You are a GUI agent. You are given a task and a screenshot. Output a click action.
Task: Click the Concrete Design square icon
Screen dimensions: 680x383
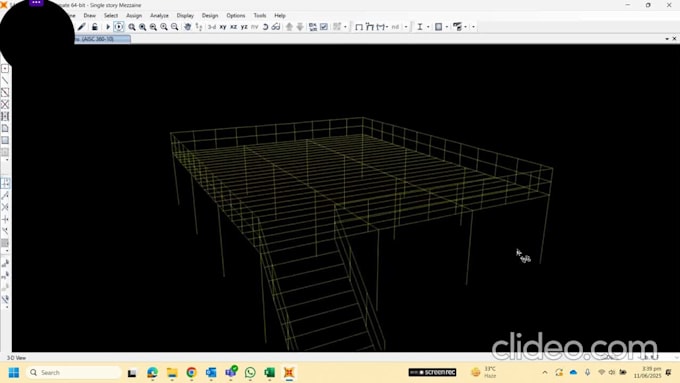[438, 27]
